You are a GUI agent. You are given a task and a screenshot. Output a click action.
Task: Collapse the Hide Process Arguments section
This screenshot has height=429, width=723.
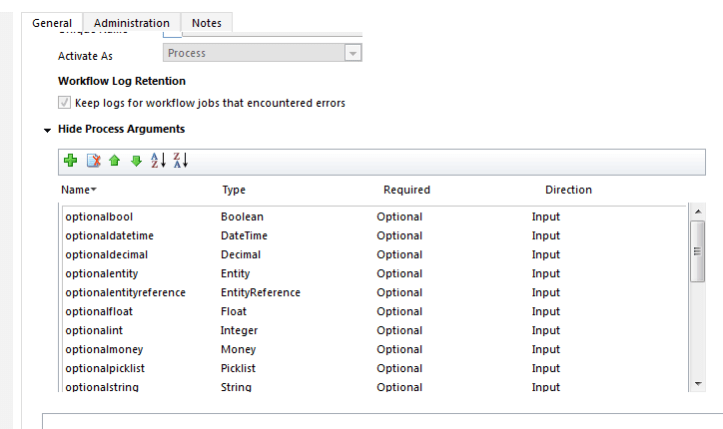pyautogui.click(x=47, y=130)
